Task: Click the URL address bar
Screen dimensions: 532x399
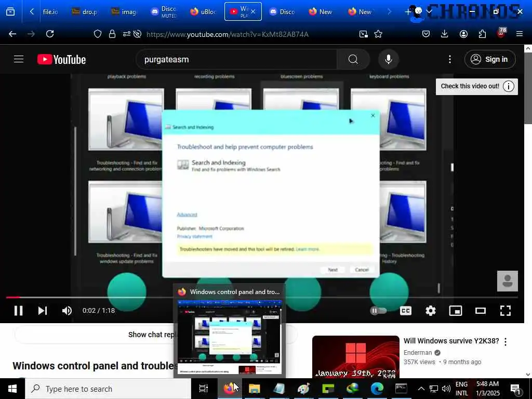Action: click(x=228, y=34)
